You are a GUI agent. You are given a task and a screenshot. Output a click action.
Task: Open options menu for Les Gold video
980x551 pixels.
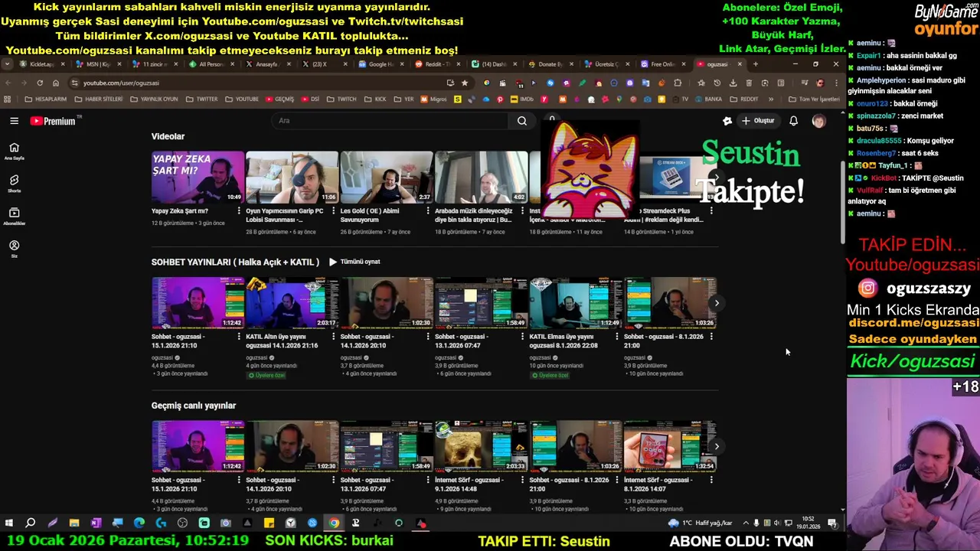pos(428,210)
